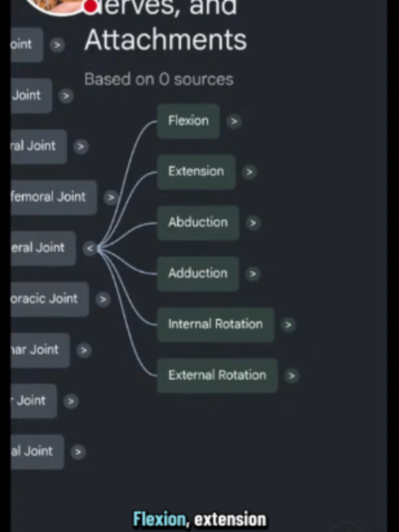Expand the 'nar Joint' chevron
Screen dimensions: 399x532
point(84,350)
